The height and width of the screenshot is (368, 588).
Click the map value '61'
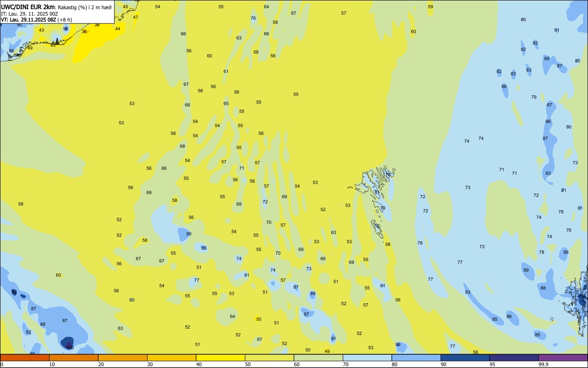pyautogui.click(x=226, y=72)
